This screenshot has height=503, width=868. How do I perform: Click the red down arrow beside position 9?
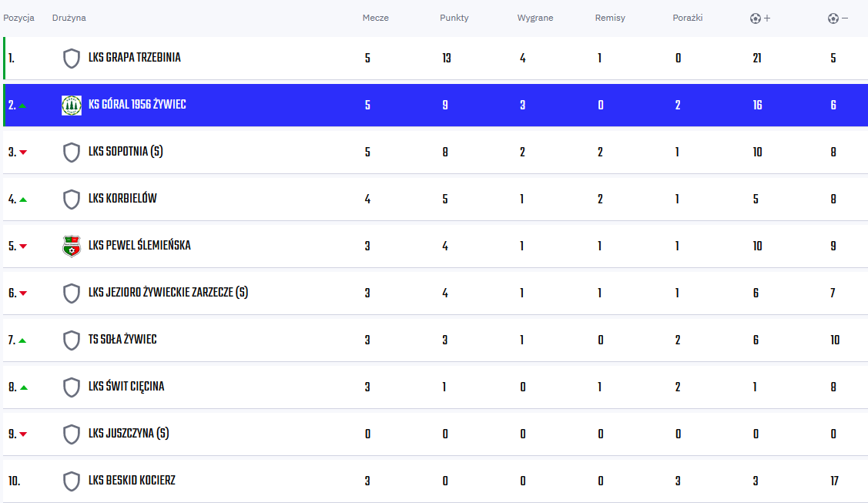pos(23,434)
